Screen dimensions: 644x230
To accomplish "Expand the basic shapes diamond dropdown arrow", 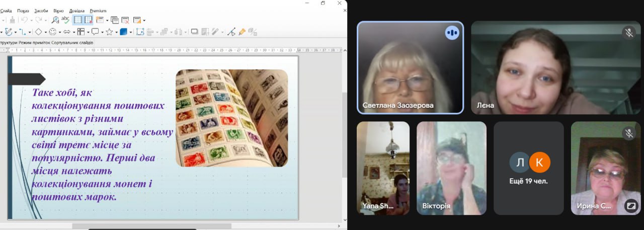I will click(45, 32).
